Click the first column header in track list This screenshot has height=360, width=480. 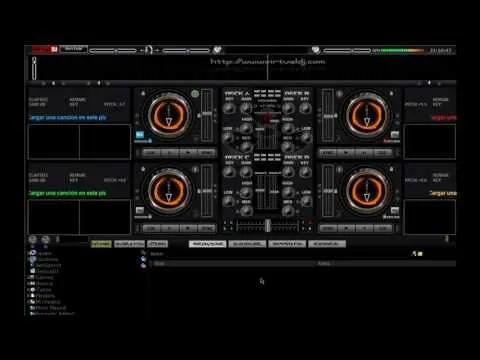click(x=233, y=264)
